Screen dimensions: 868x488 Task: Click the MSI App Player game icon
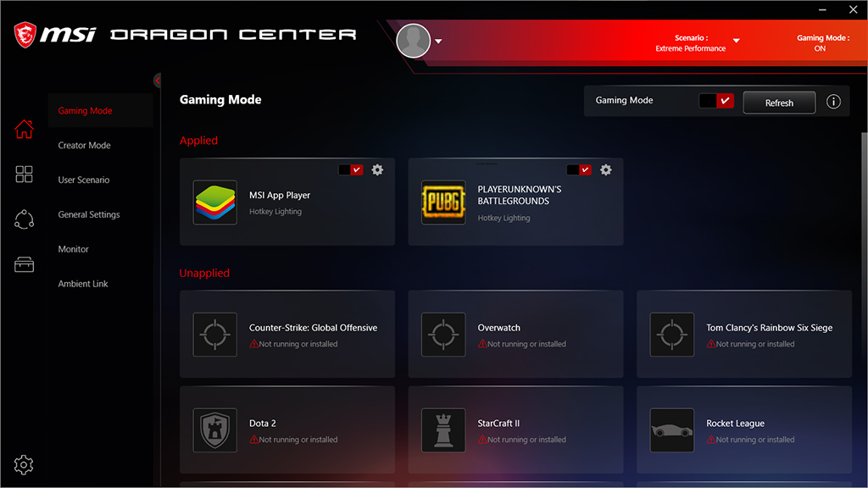(x=214, y=202)
